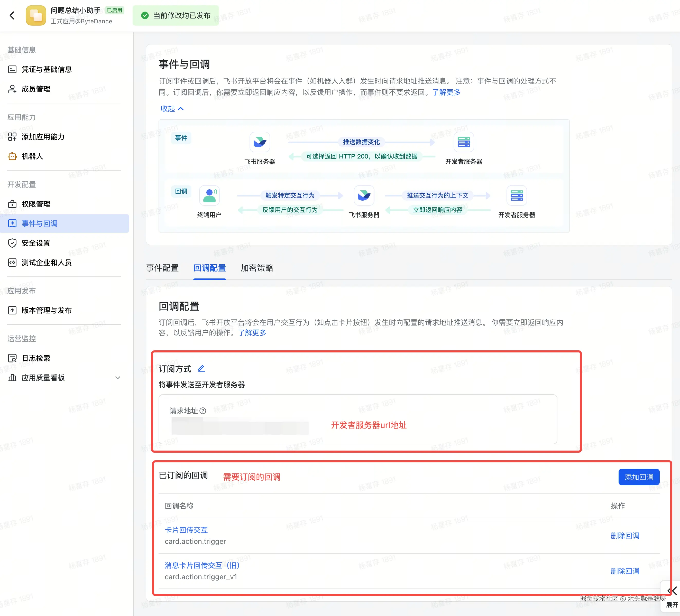The height and width of the screenshot is (616, 680).
Task: Delete the card.action.trigger_v1 callback
Action: [x=625, y=571]
